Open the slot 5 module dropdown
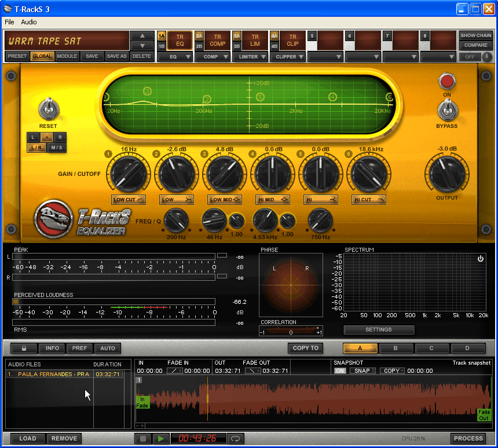Viewport: 498px width, 448px height. (325, 57)
